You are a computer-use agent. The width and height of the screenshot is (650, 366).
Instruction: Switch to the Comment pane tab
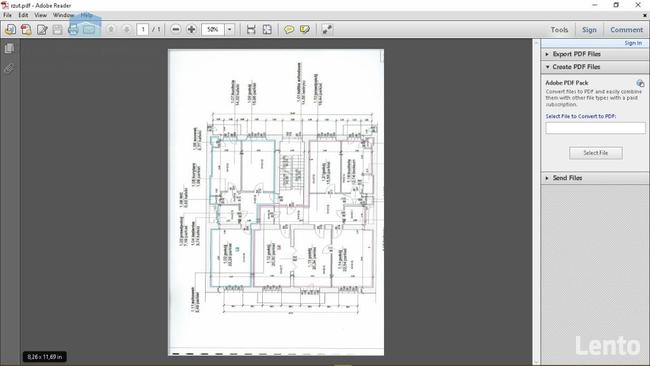[626, 30]
